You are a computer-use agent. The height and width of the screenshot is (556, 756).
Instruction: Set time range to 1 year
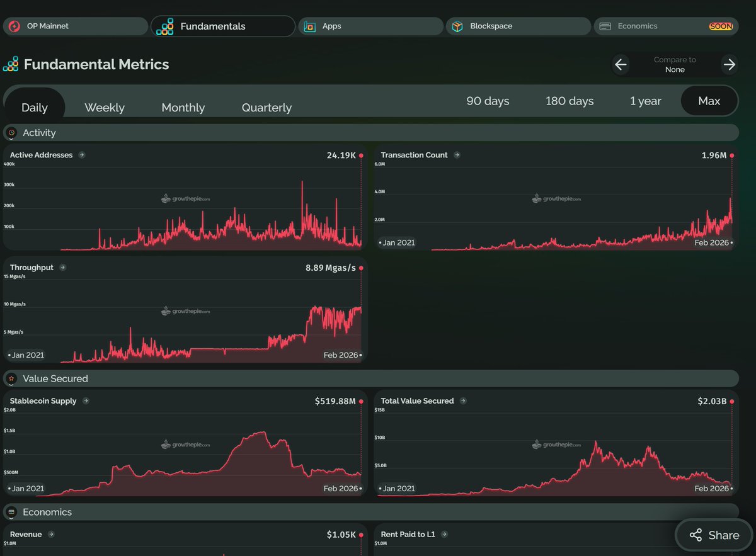(x=646, y=101)
